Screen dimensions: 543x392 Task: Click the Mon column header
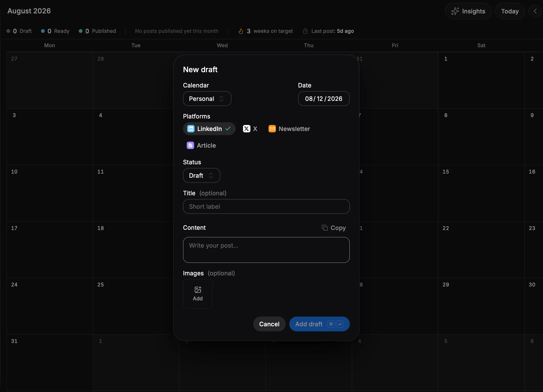tap(50, 45)
